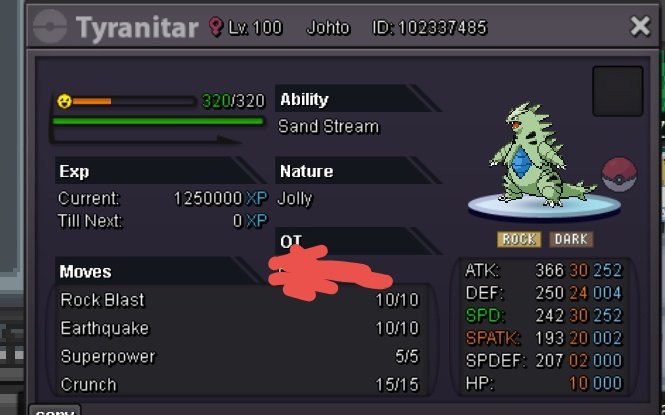Image resolution: width=665 pixels, height=415 pixels.
Task: Select the Earthquake move
Action: [240, 328]
